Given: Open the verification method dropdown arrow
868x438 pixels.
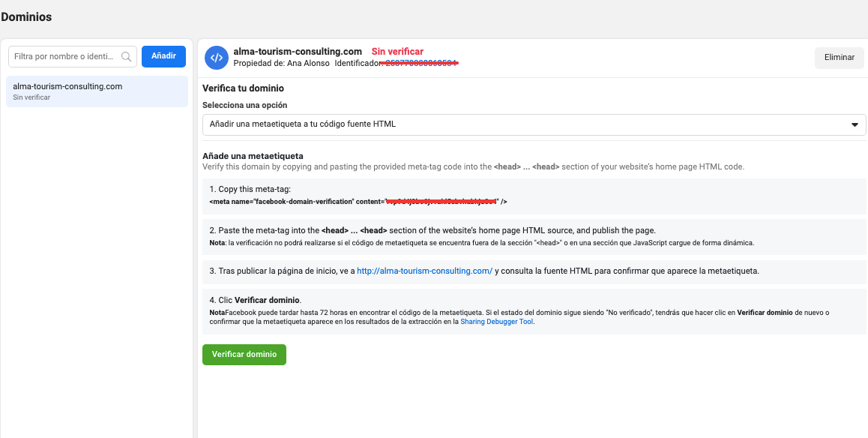Looking at the screenshot, I should tap(855, 124).
